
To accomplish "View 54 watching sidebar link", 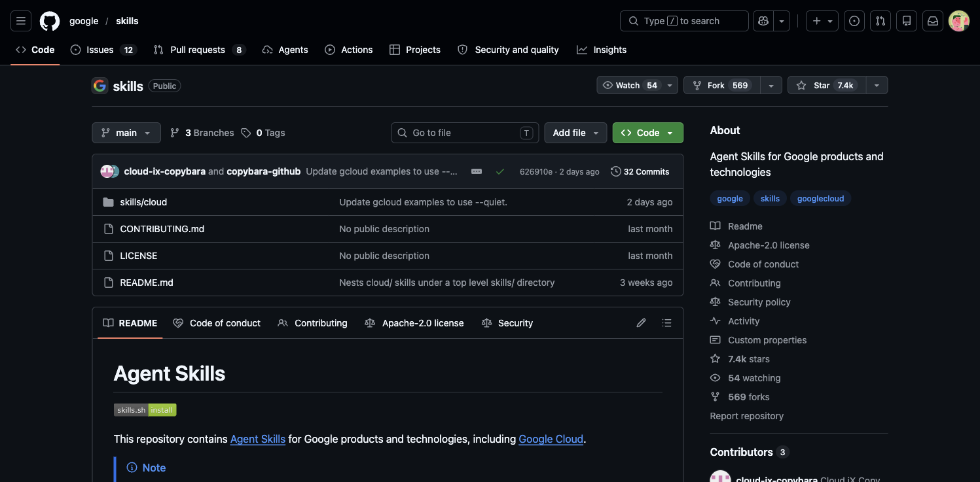I will pyautogui.click(x=746, y=378).
